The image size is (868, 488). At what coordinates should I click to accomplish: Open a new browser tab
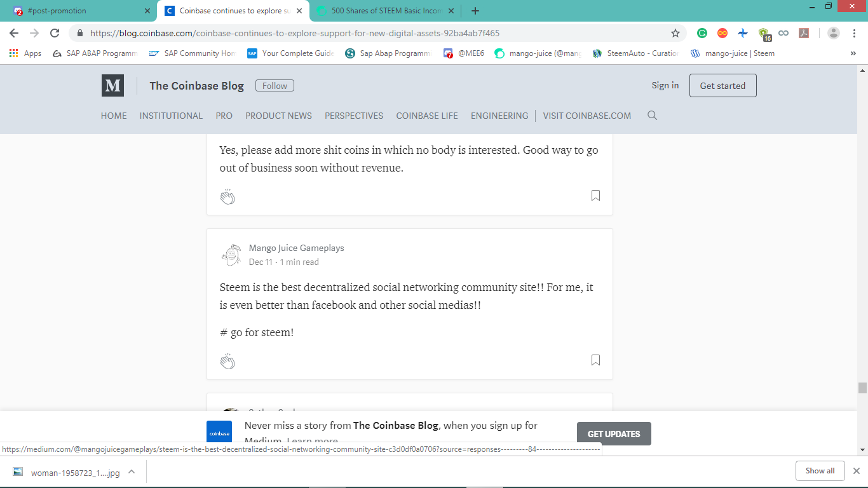click(475, 11)
